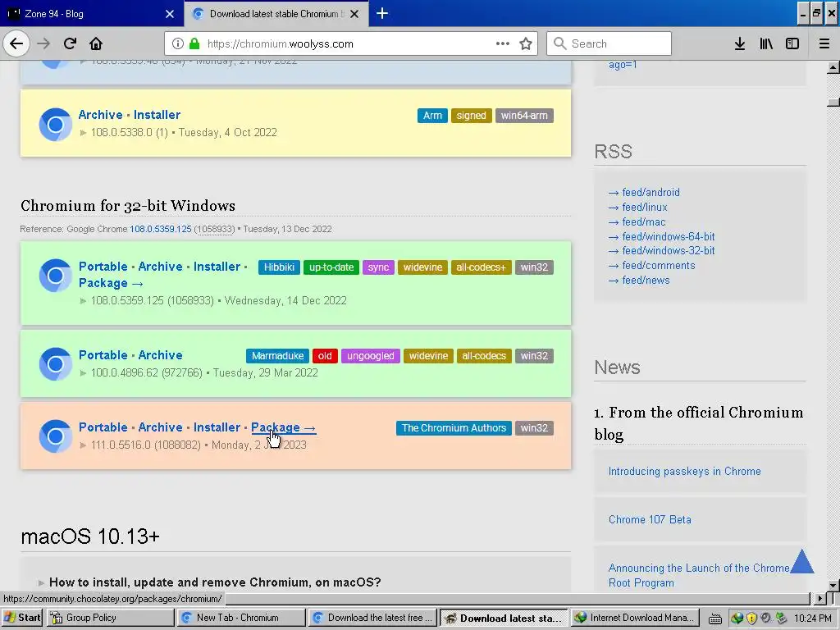The height and width of the screenshot is (630, 840).
Task: Click Chromium logo in Hibbiki card
Action: 55,276
